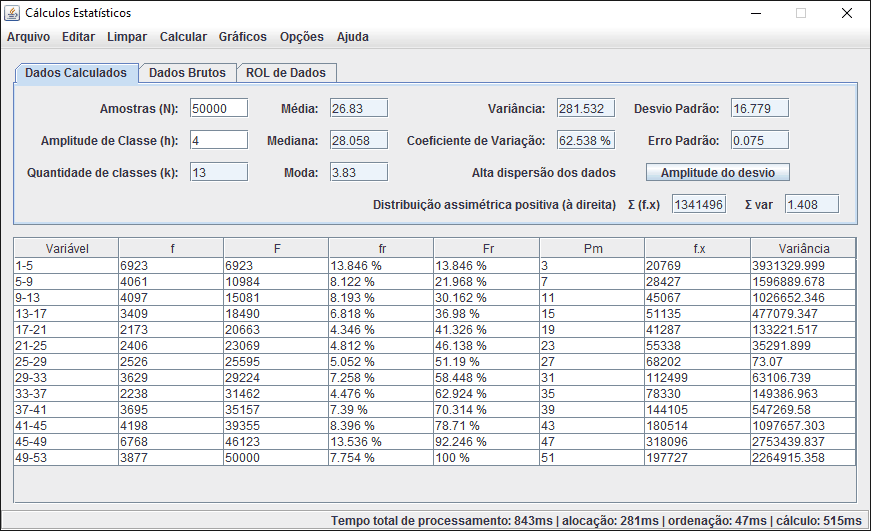Click the Σ var value field
The height and width of the screenshot is (531, 871).
tap(812, 204)
